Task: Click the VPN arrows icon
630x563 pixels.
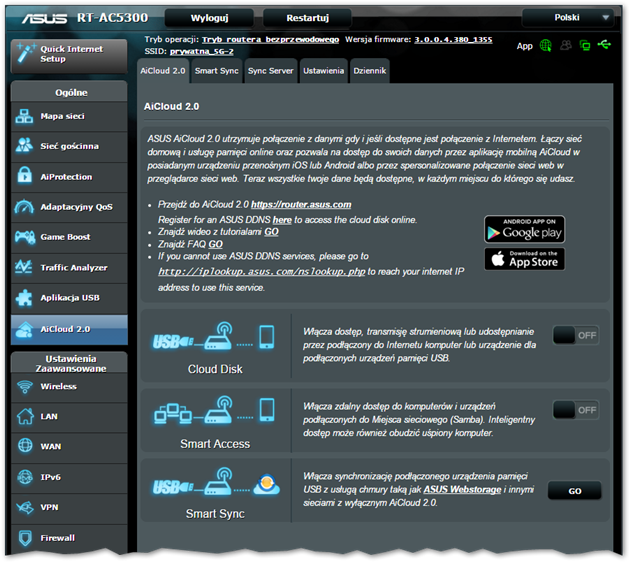Action: 25,507
